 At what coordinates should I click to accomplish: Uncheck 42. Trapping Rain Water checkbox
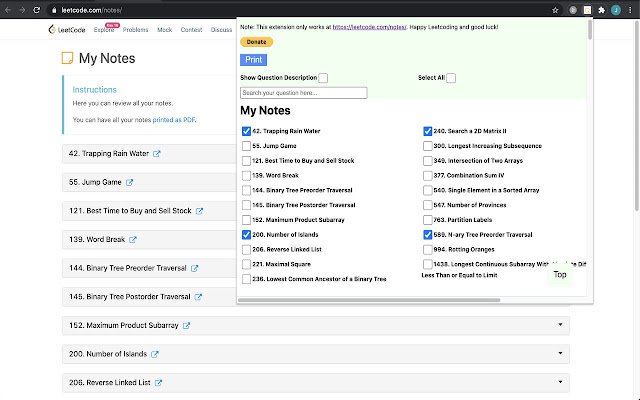246,131
